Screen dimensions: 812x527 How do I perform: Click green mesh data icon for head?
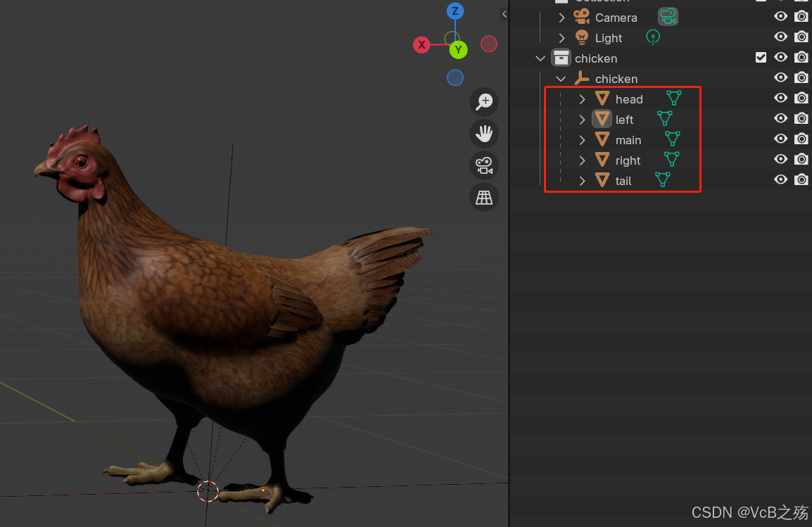pyautogui.click(x=673, y=98)
